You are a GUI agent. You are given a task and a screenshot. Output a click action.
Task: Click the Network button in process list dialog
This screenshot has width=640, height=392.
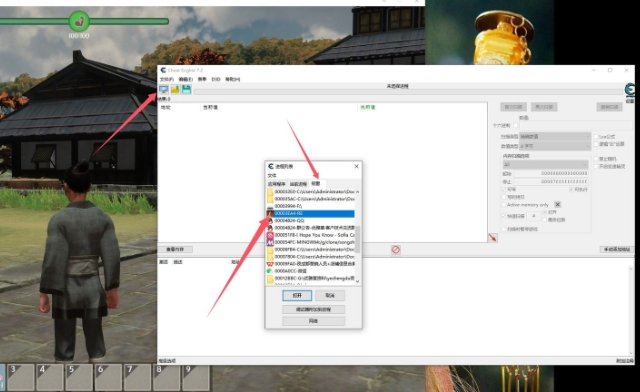tap(313, 321)
